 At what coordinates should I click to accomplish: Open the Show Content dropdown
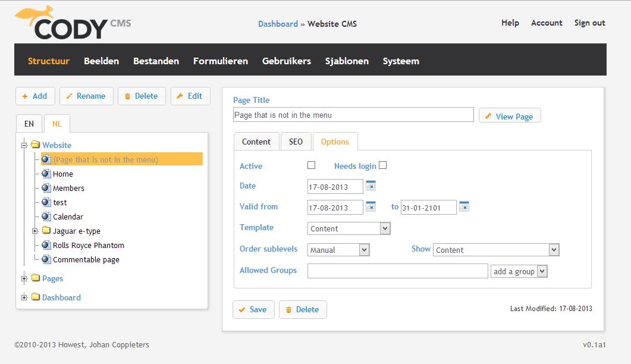point(496,250)
